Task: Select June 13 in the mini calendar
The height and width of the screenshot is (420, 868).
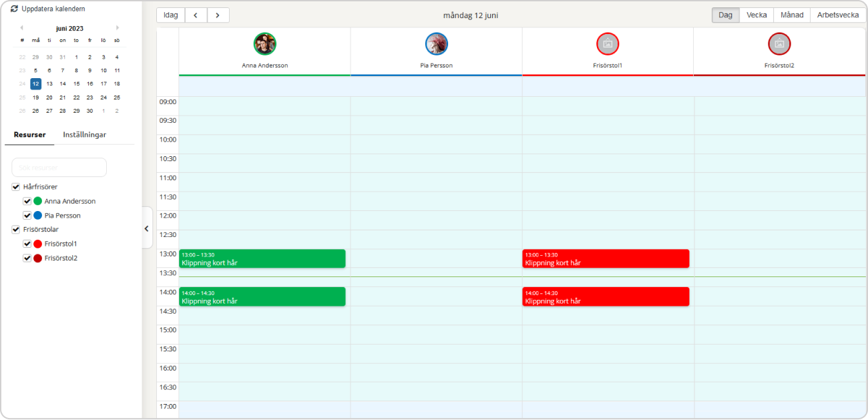Action: pyautogui.click(x=49, y=83)
